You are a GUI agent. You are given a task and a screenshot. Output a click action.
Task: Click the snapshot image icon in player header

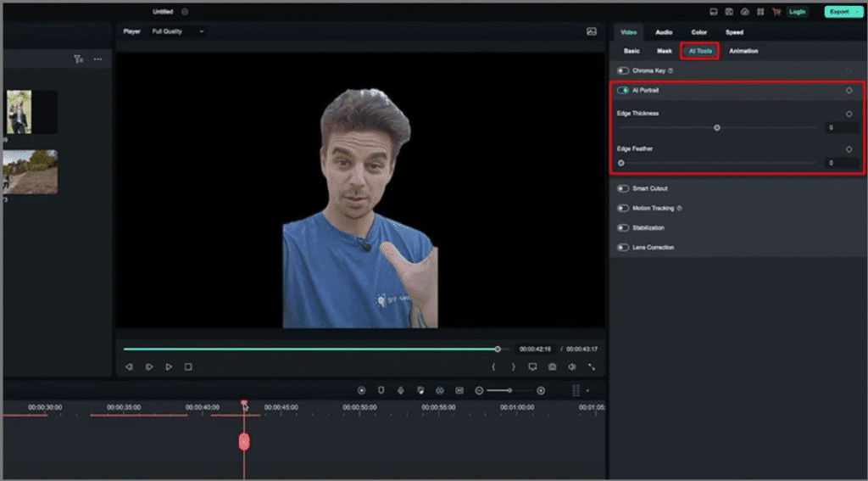coord(591,31)
